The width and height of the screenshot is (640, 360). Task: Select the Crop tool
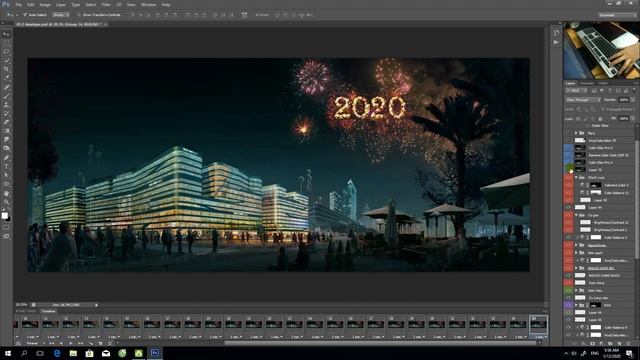coord(6,69)
